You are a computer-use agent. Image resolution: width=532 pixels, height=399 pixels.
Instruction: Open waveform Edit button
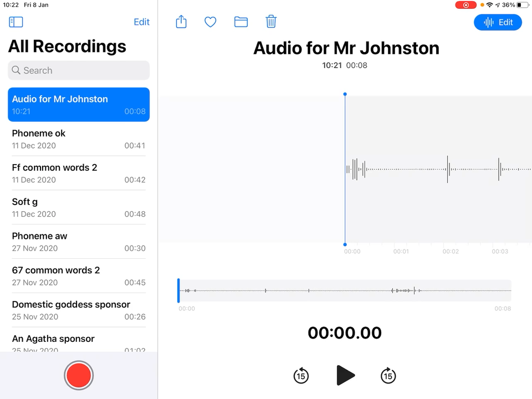[x=498, y=22]
